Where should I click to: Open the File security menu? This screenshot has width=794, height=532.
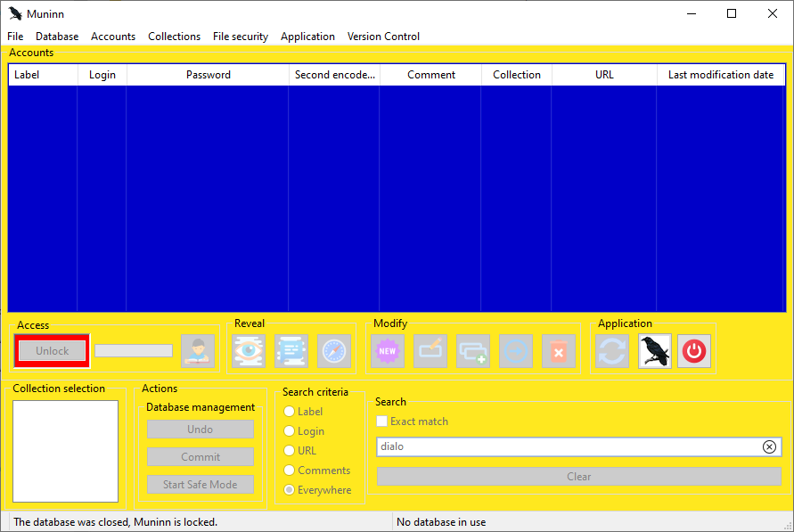[241, 37]
